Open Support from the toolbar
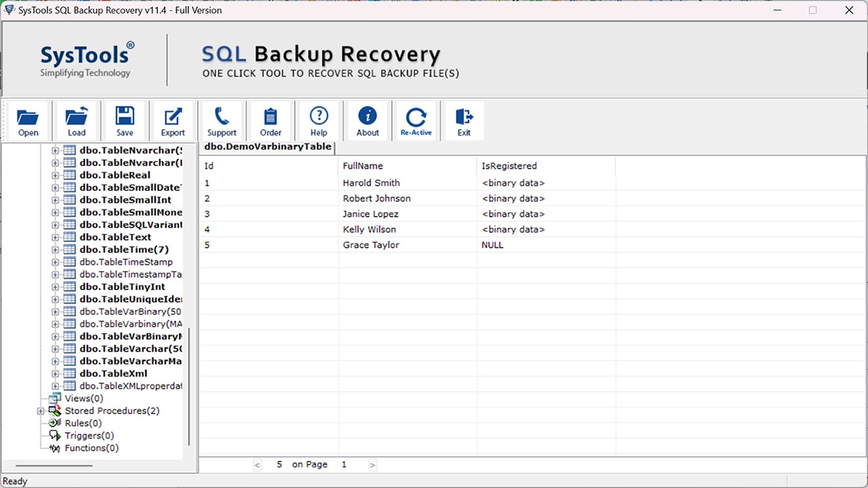The height and width of the screenshot is (488, 868). [x=222, y=121]
